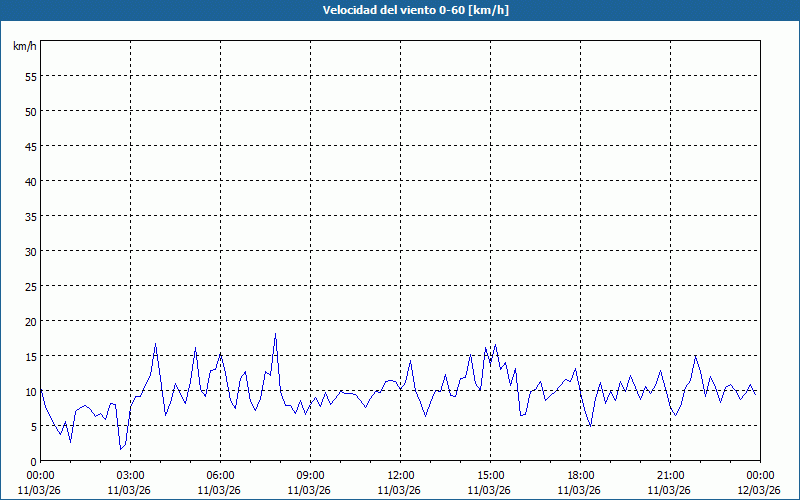Click the highest wind speed peak near 08:00
Viewport: 800px width, 500px height.
click(275, 334)
